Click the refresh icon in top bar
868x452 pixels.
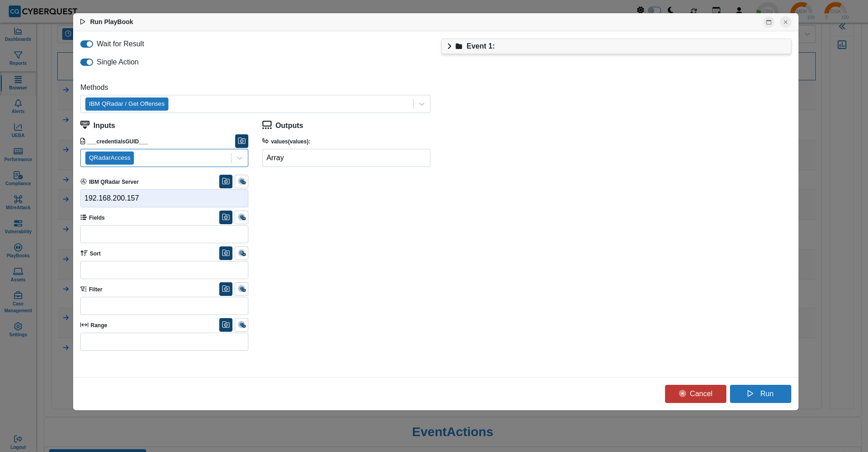point(694,10)
